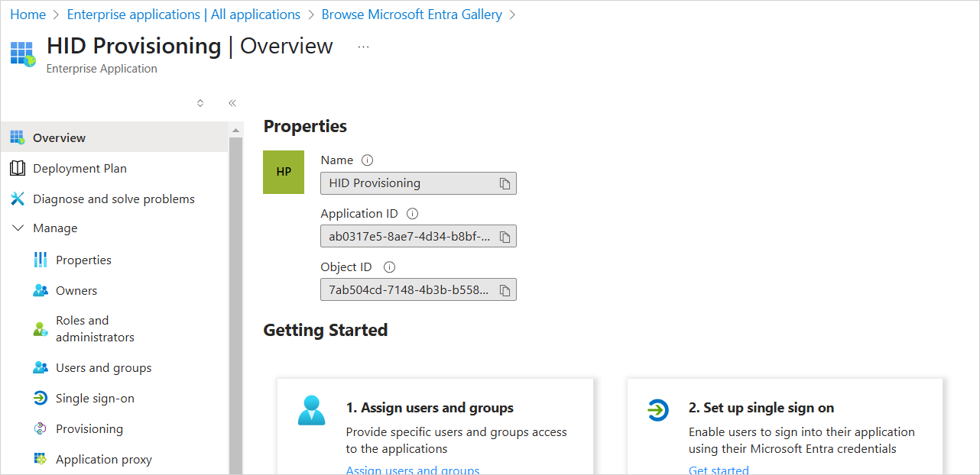980x475 pixels.
Task: Show info tooltip next to Name label
Action: coord(367,160)
